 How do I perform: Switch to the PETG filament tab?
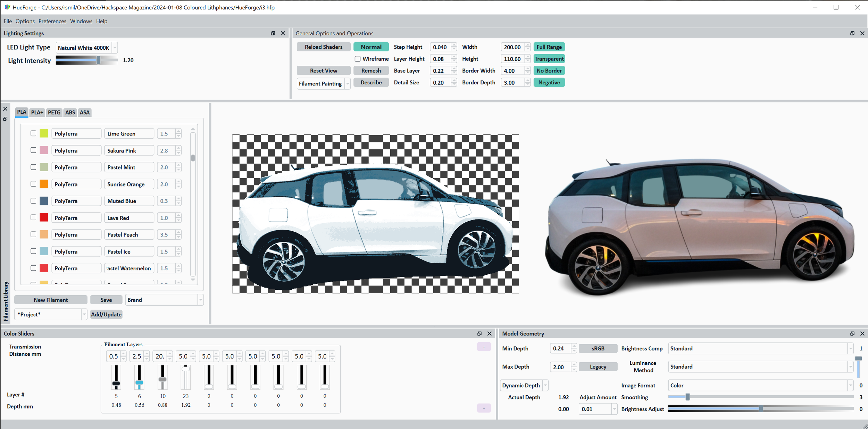click(x=54, y=113)
